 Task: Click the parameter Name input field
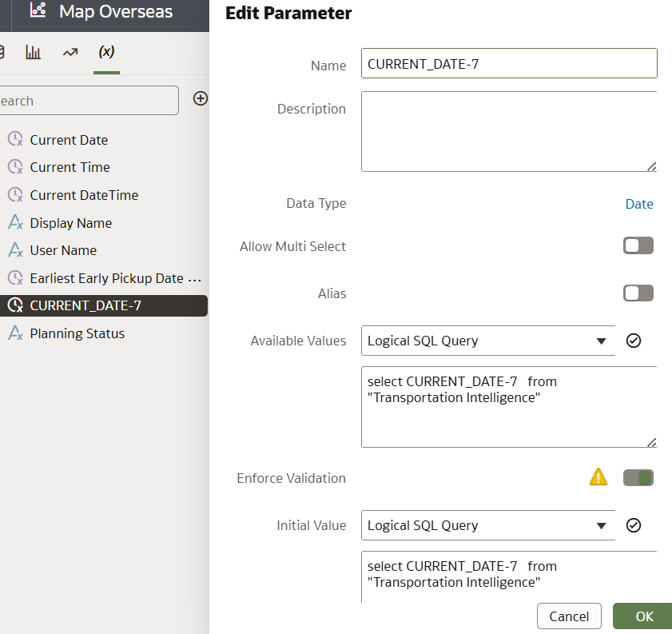pos(509,64)
